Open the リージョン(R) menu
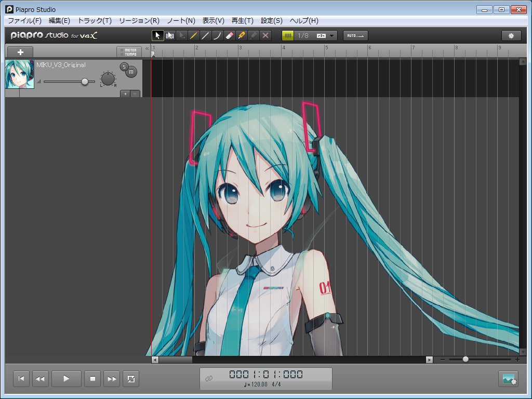The height and width of the screenshot is (399, 532). (139, 21)
